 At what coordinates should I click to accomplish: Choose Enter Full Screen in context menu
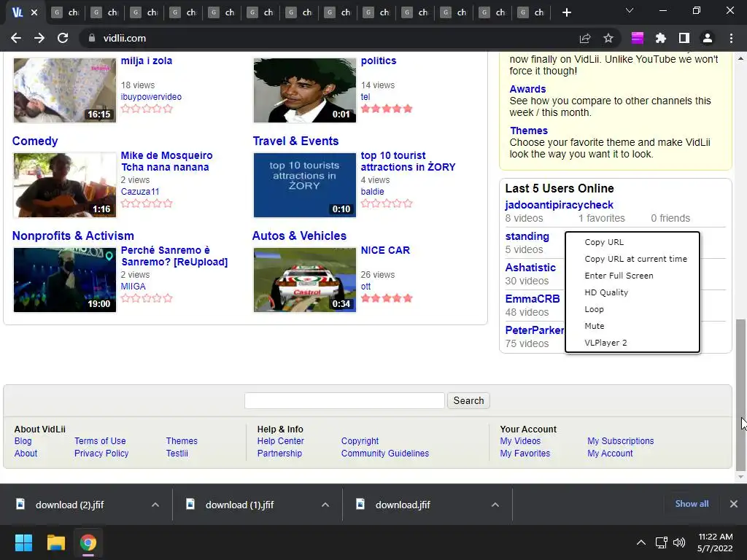coord(619,275)
